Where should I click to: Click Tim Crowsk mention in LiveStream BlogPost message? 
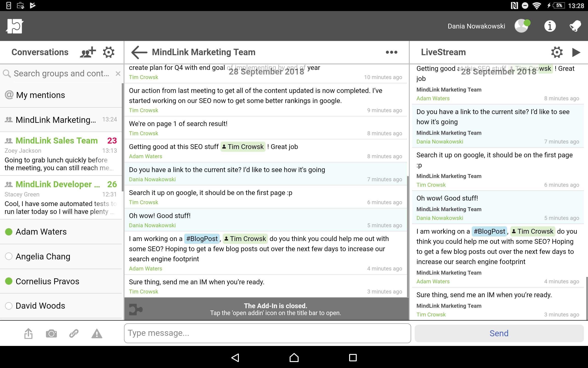pyautogui.click(x=533, y=231)
